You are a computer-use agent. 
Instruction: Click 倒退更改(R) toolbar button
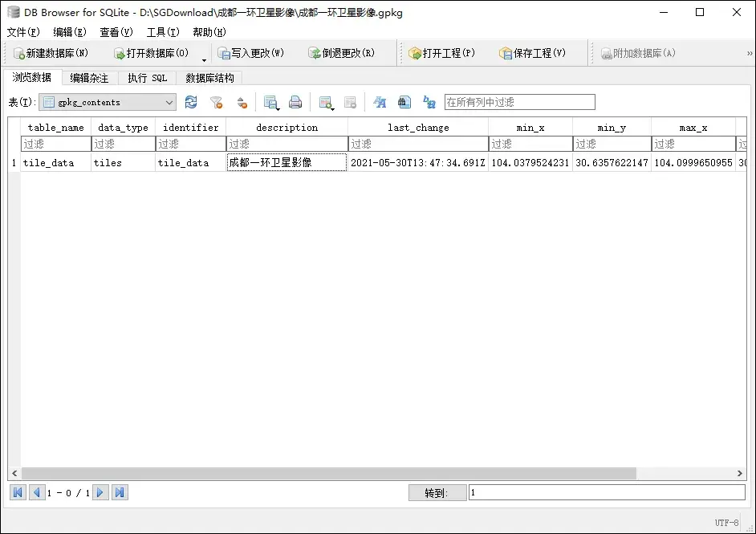[341, 53]
